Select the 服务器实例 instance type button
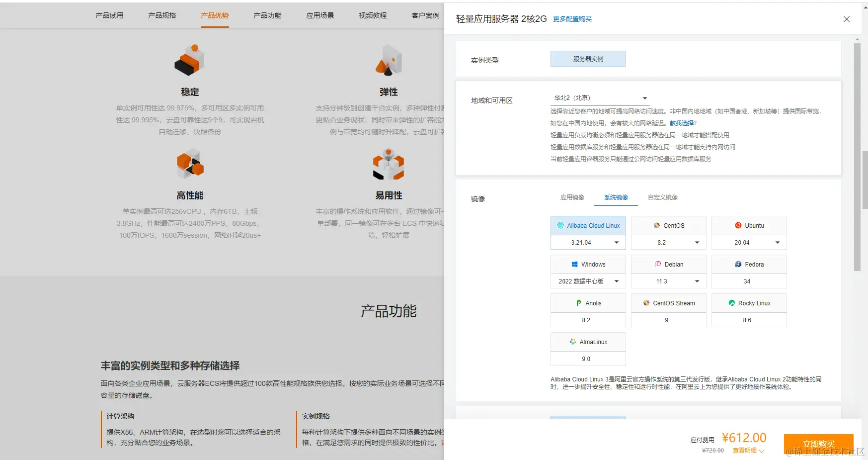 click(588, 59)
